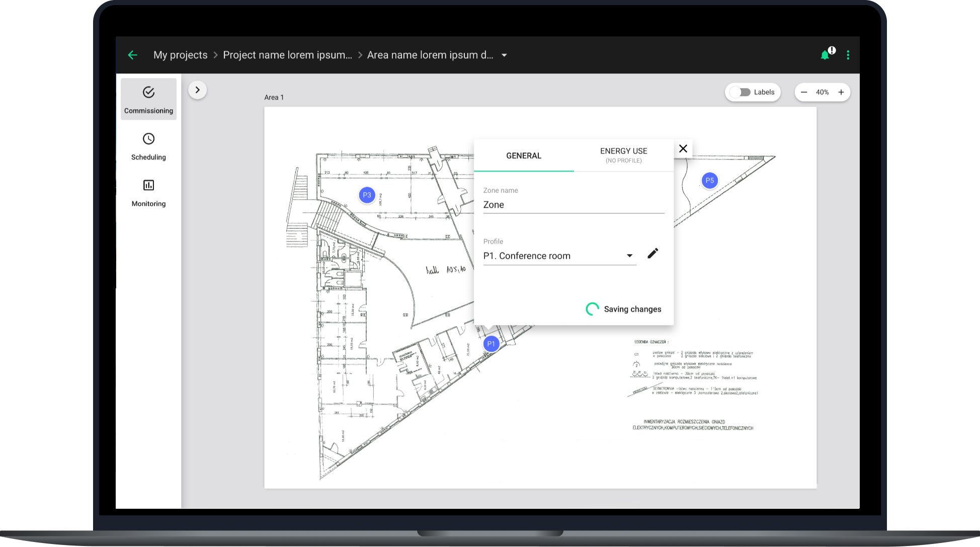Image resolution: width=980 pixels, height=547 pixels.
Task: Switch to the GENERAL tab
Action: (524, 155)
